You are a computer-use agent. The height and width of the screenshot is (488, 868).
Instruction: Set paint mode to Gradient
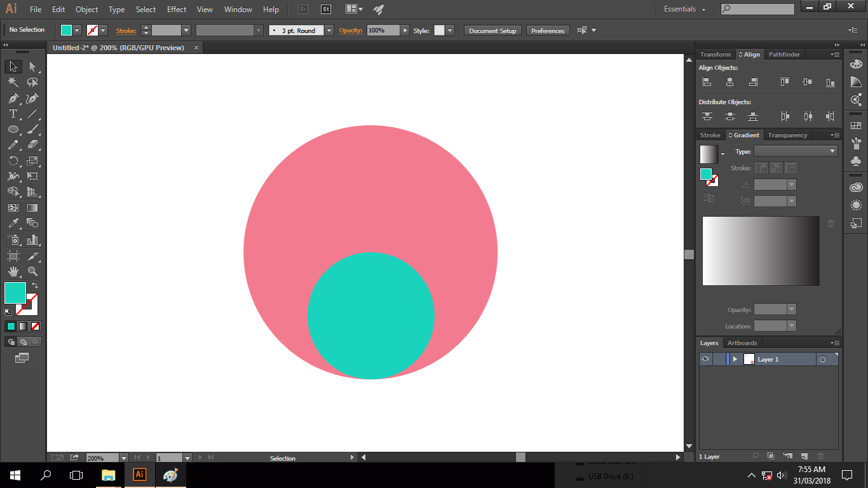(23, 326)
